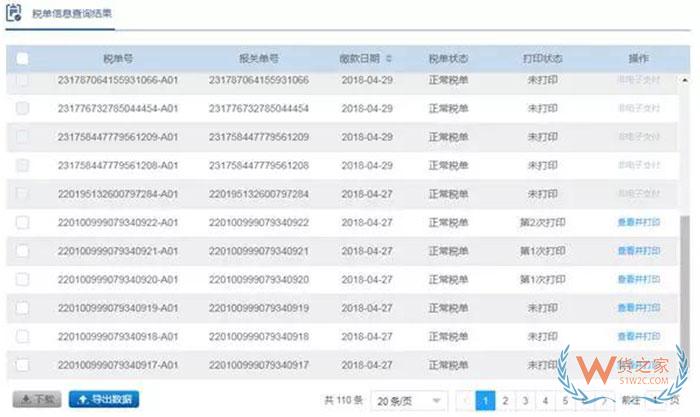Check the row 220100999079340917-A01
The image size is (700, 417).
(x=22, y=365)
